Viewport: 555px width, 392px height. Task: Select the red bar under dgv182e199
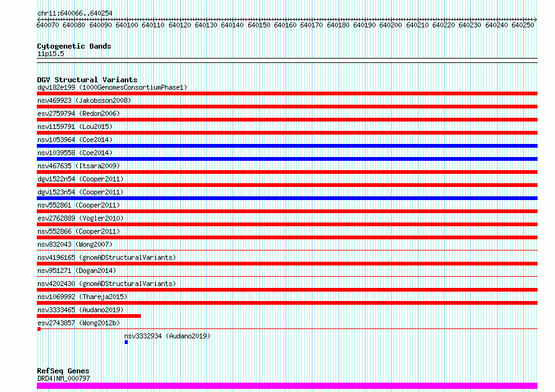click(287, 93)
